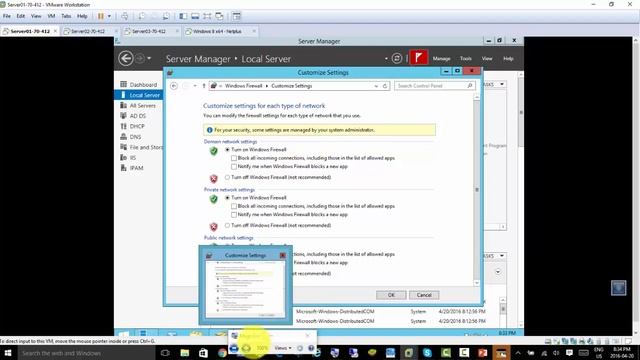
Task: Check Notify me option under Private settings
Action: pos(234,215)
